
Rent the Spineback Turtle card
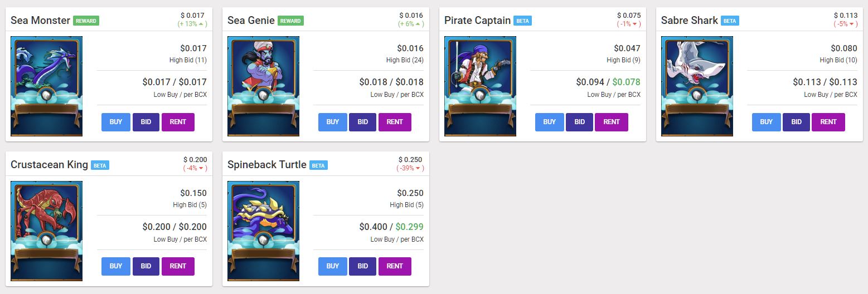tap(394, 266)
